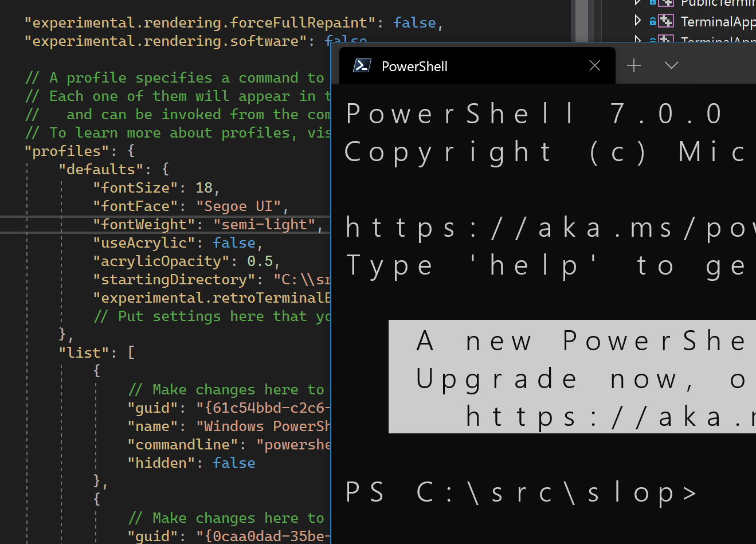Click the guid value starting {0caa0dad-35be

tap(264, 537)
